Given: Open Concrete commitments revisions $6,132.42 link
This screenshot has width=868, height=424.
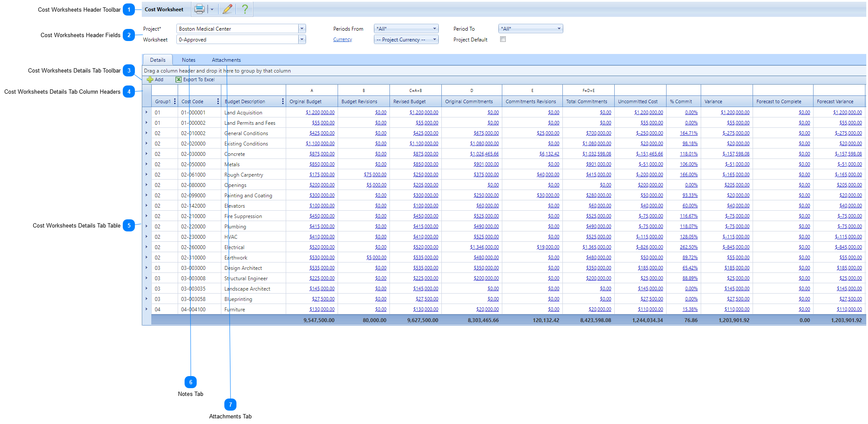Looking at the screenshot, I should [549, 154].
